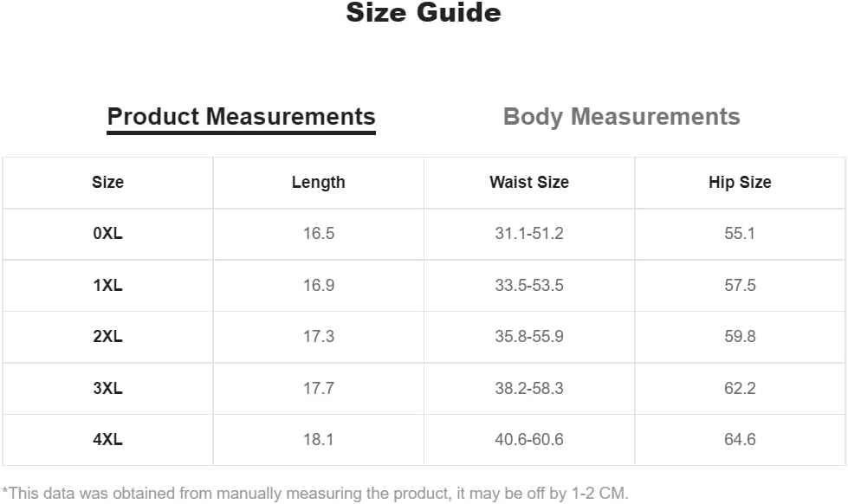Select the 3XL size row label
The image size is (848, 504).
pos(107,388)
